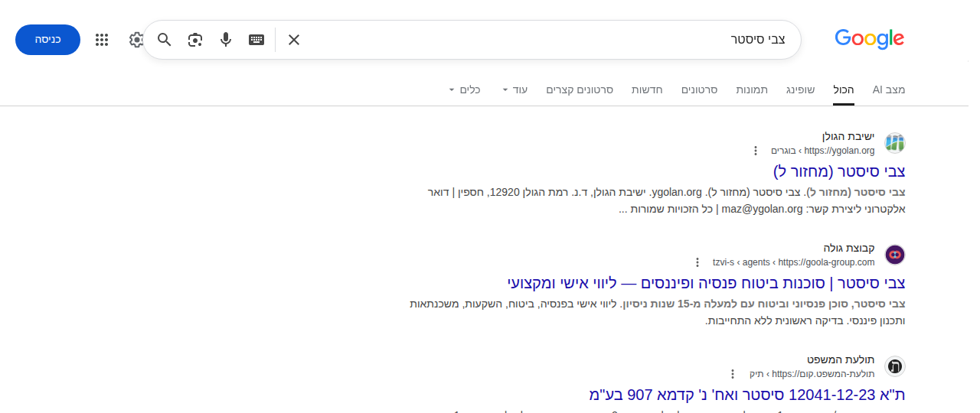Click the תולעת המשפט site name
Image resolution: width=980 pixels, height=413 pixels.
pyautogui.click(x=841, y=359)
